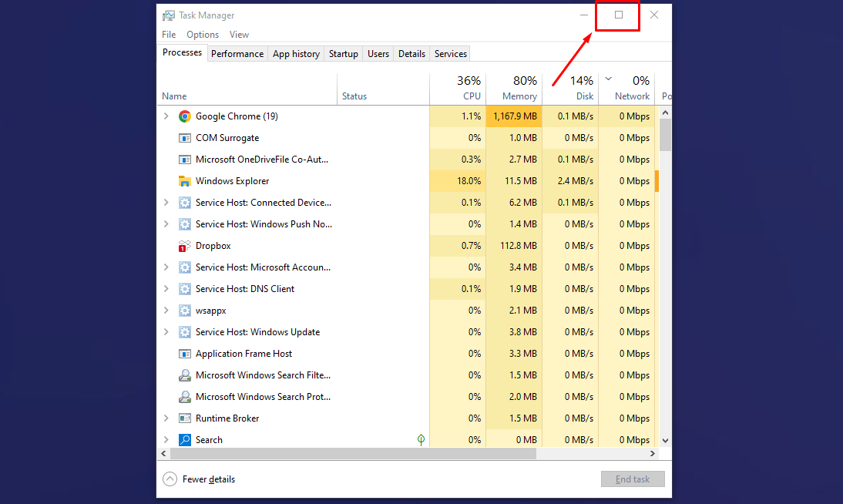Switch to the Services tab
The image size is (843, 504).
pyautogui.click(x=451, y=54)
